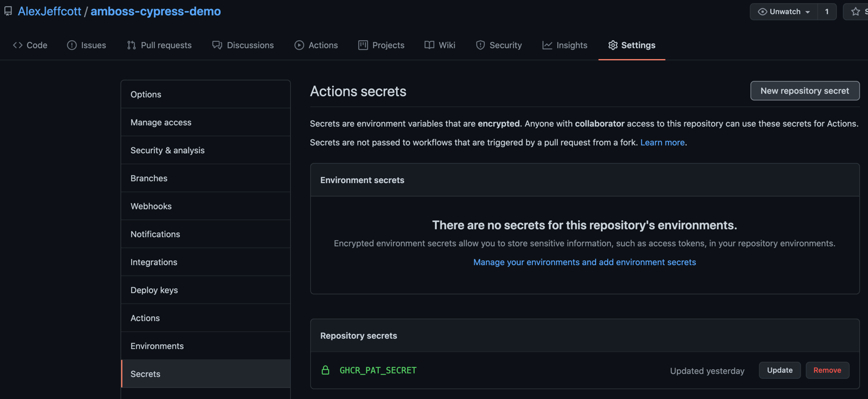Open the AlexJeffcott owner link
This screenshot has width=868, height=399.
tap(49, 11)
